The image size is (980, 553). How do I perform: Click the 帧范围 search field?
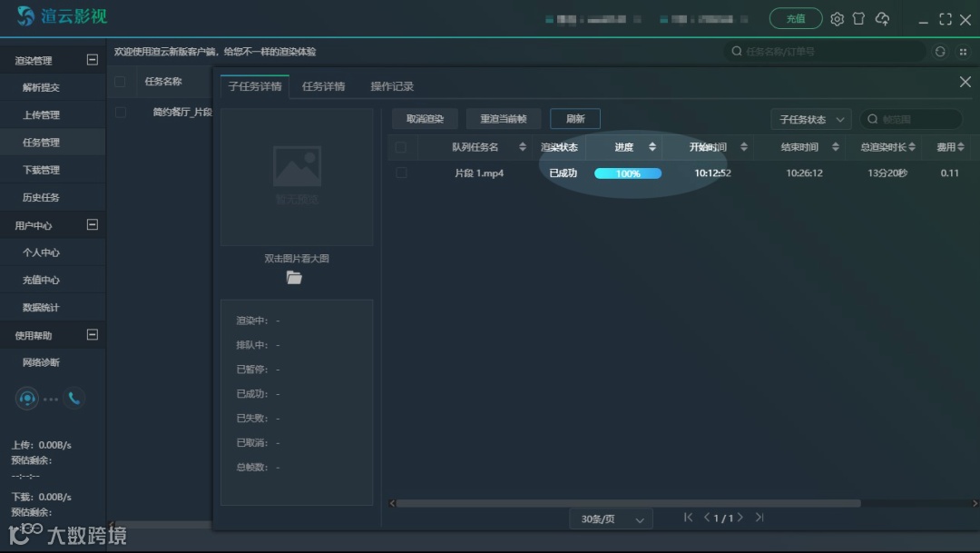(911, 119)
